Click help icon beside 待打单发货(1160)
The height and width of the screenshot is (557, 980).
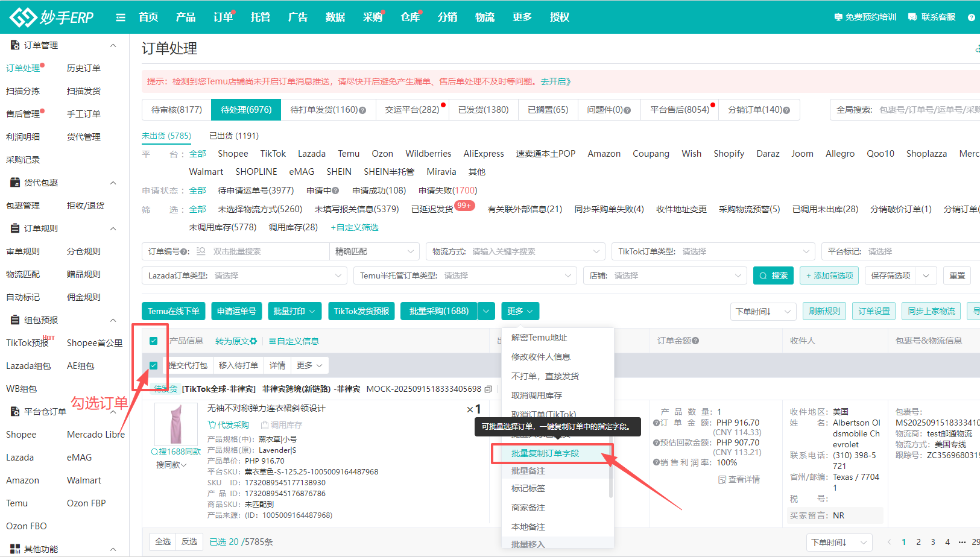(x=362, y=110)
